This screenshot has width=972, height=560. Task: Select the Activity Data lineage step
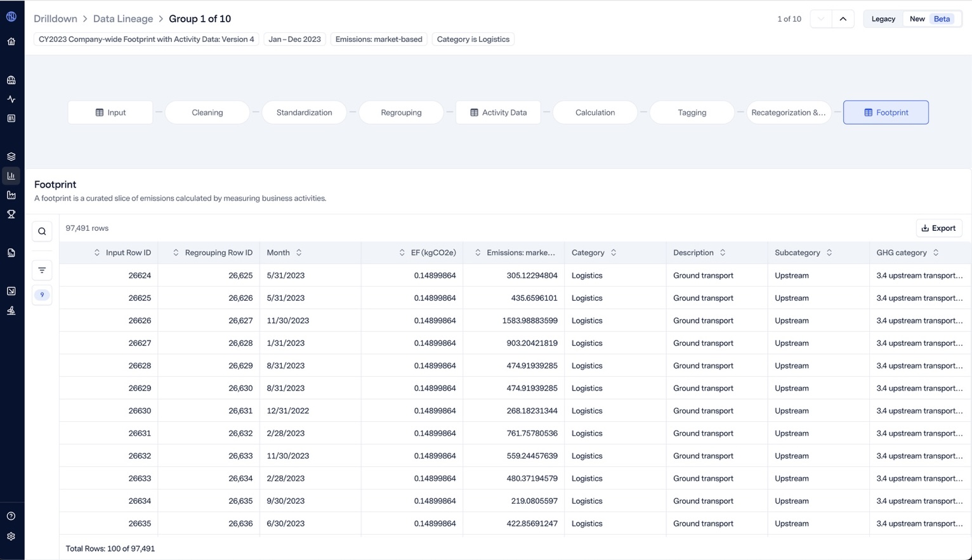pos(498,112)
